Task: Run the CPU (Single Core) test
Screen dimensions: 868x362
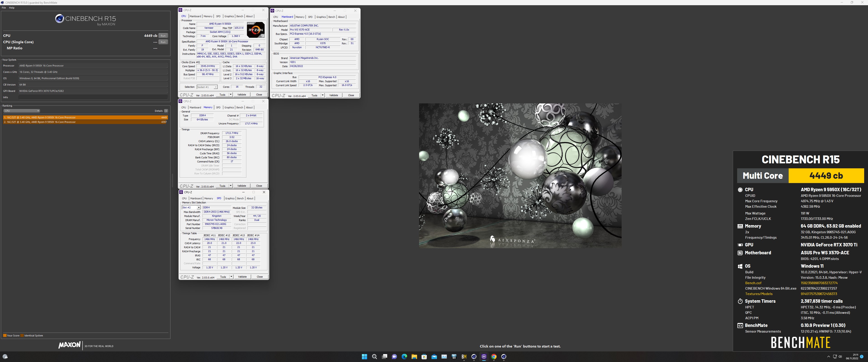Action: click(163, 42)
